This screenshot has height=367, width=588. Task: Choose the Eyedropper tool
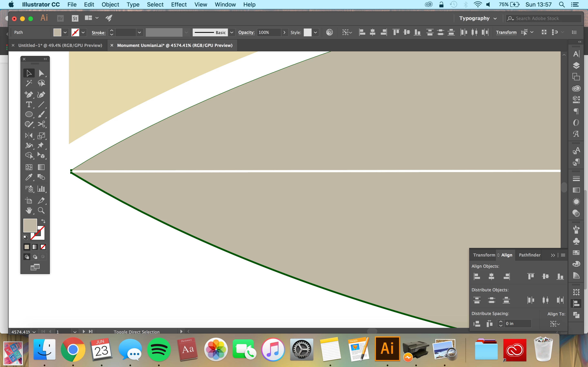click(29, 177)
